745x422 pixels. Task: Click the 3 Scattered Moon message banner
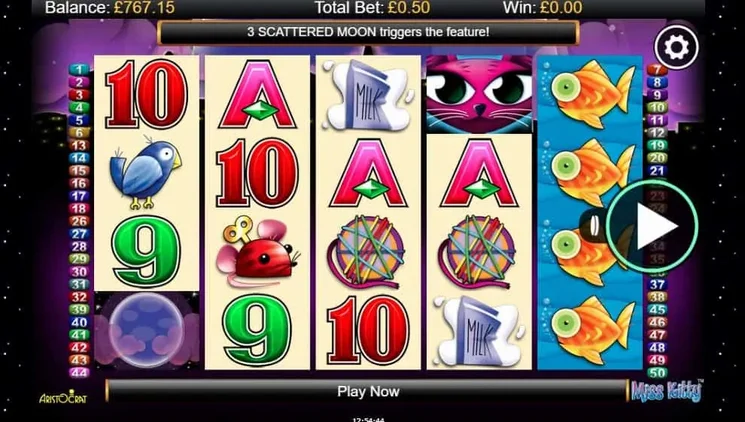[368, 32]
